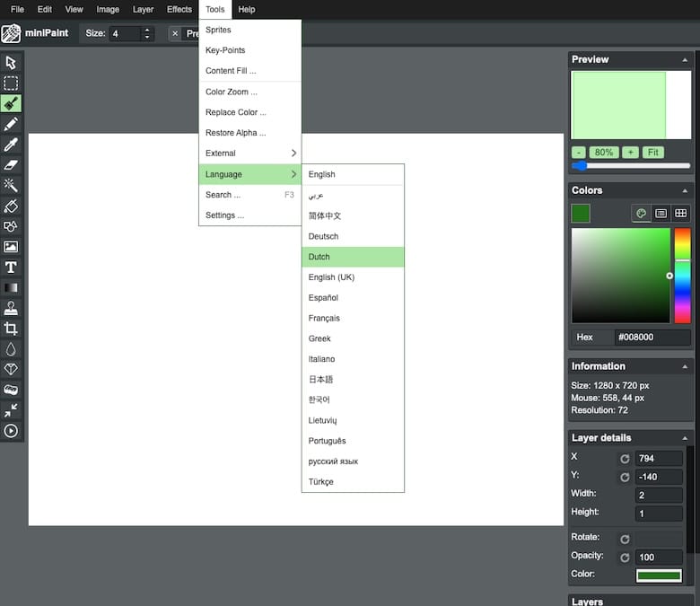Choose Sprites from Tools menu
Screen dimensions: 700x606
point(250,30)
